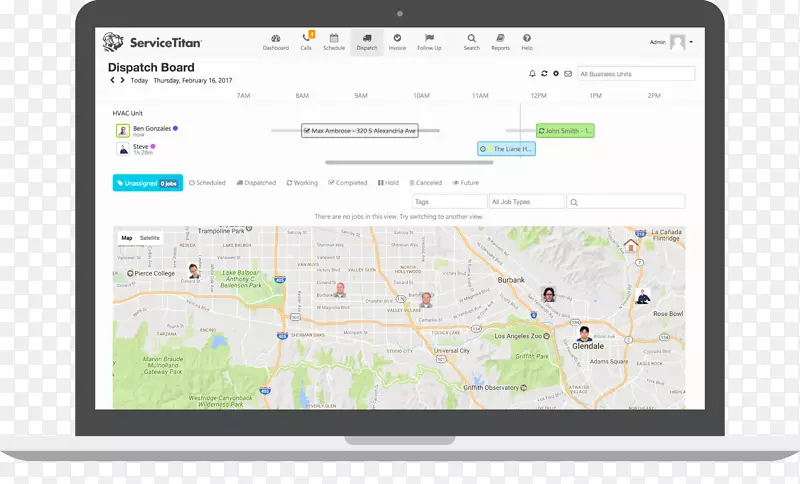
Task: Open Max Ambrose job on timeline
Action: pos(360,131)
